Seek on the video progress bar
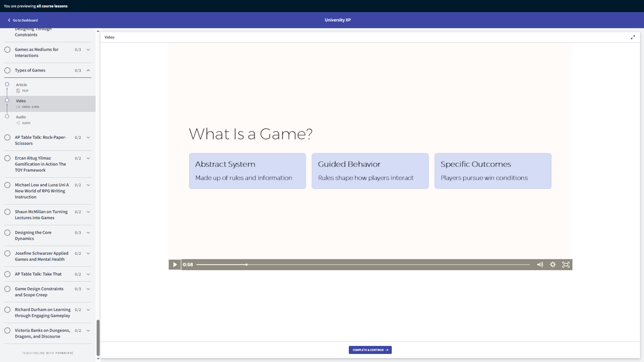The image size is (644, 362). tap(362, 264)
